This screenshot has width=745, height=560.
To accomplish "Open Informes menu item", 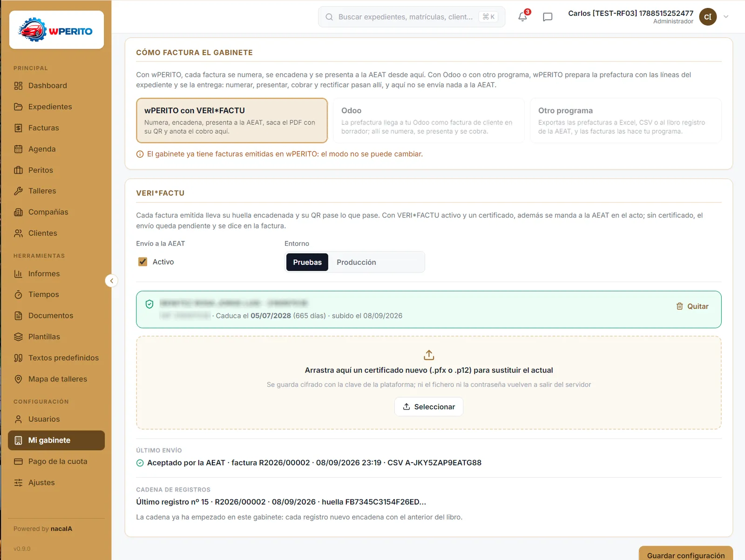I will pos(56,274).
